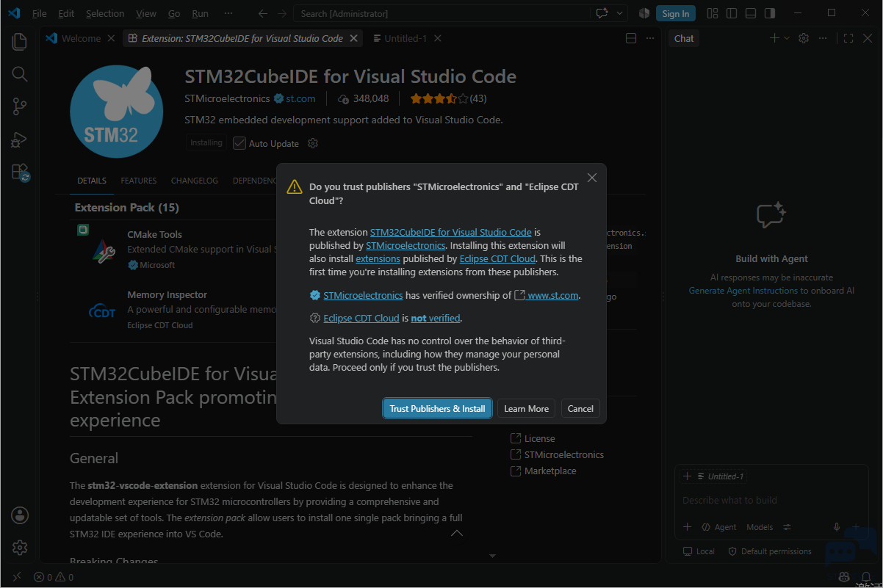Image resolution: width=883 pixels, height=588 pixels.
Task: Configure chat tools sliders icon
Action: [788, 527]
